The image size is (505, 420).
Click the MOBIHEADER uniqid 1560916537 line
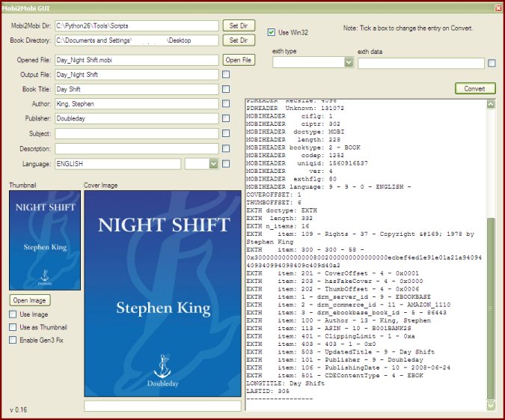point(307,163)
